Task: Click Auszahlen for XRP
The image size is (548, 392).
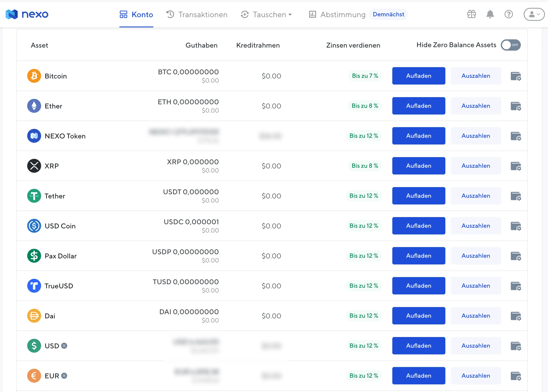Action: [x=476, y=166]
